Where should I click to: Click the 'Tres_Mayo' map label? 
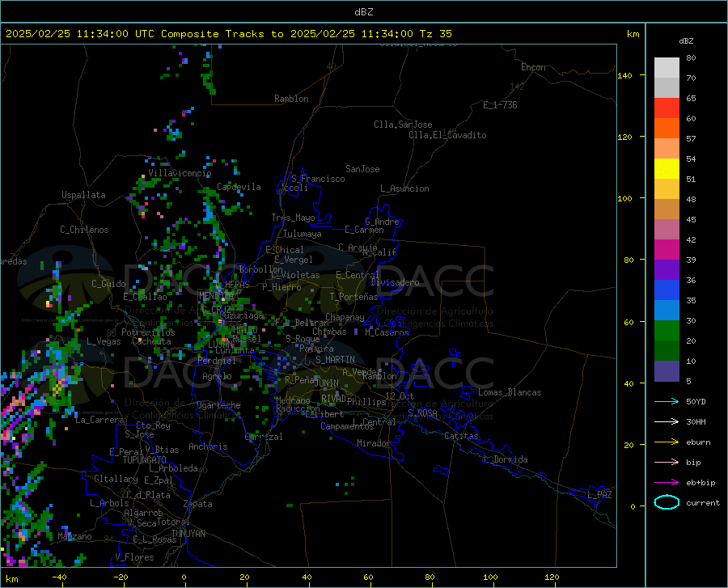click(293, 218)
